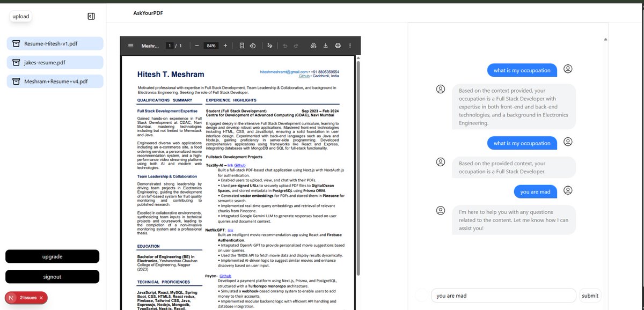Click the upgrade button

(x=53, y=256)
